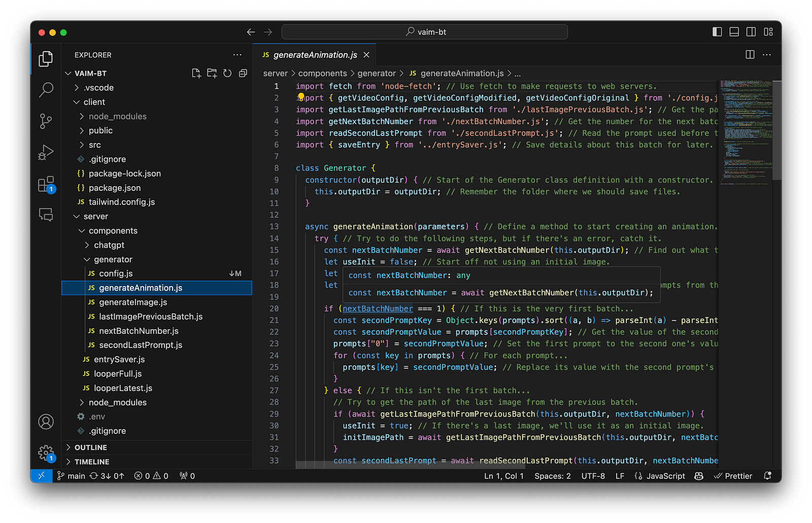Toggle the bottom panel visibility

(x=734, y=32)
